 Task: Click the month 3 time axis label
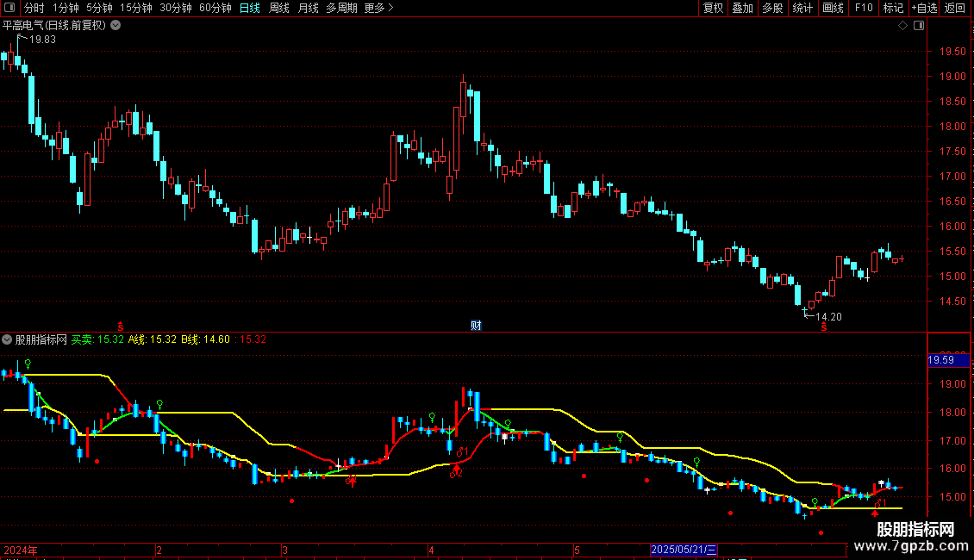(x=284, y=551)
